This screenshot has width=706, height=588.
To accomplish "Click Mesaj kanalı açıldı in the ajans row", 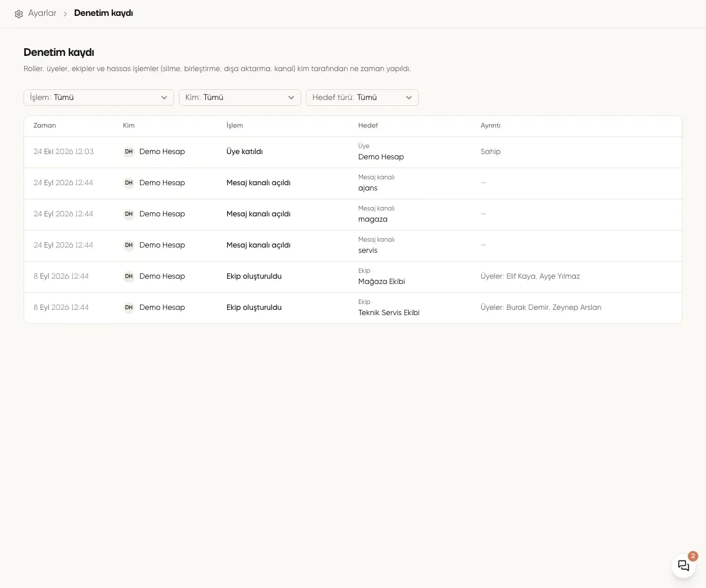I will tap(259, 183).
